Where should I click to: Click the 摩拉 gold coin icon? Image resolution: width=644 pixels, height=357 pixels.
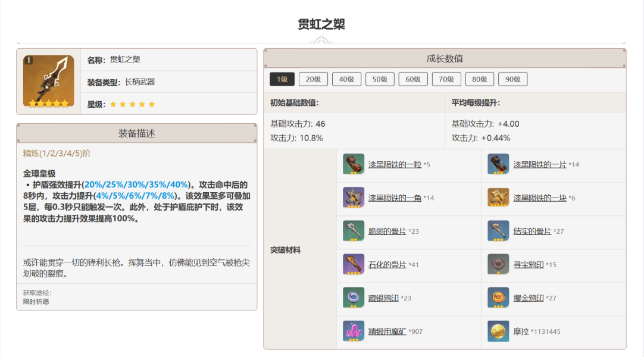point(498,331)
